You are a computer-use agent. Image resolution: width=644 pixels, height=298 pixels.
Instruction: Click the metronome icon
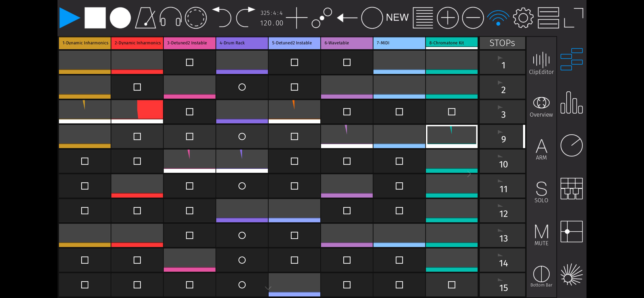coord(145,18)
